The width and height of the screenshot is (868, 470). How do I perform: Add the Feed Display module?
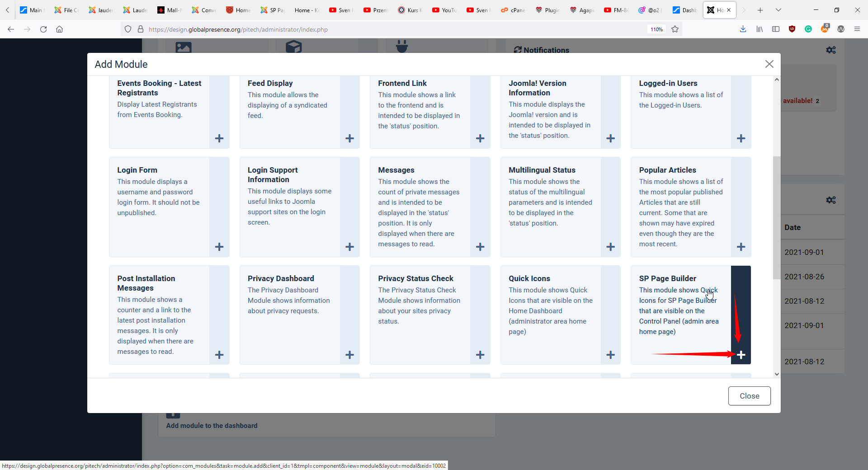(x=349, y=138)
